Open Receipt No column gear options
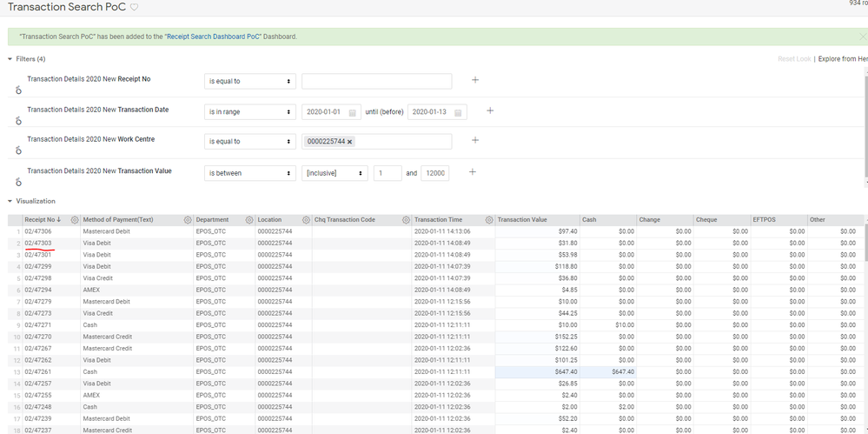 [x=75, y=220]
